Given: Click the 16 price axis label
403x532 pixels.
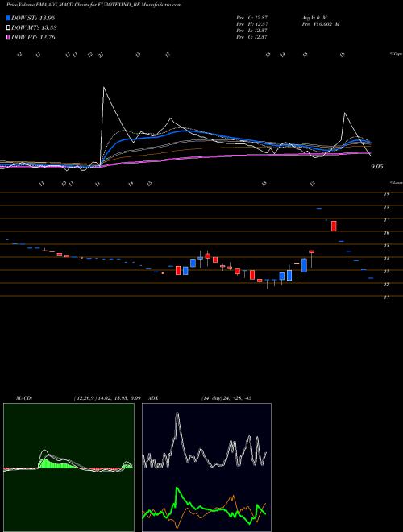Looking at the screenshot, I should point(386,233).
